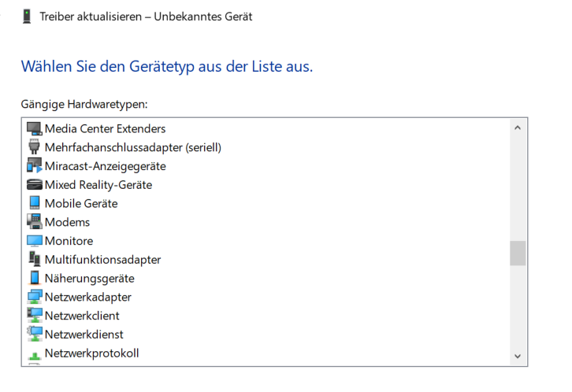Click the Näherungsgeräte phone icon
572x392 pixels.
click(x=35, y=278)
